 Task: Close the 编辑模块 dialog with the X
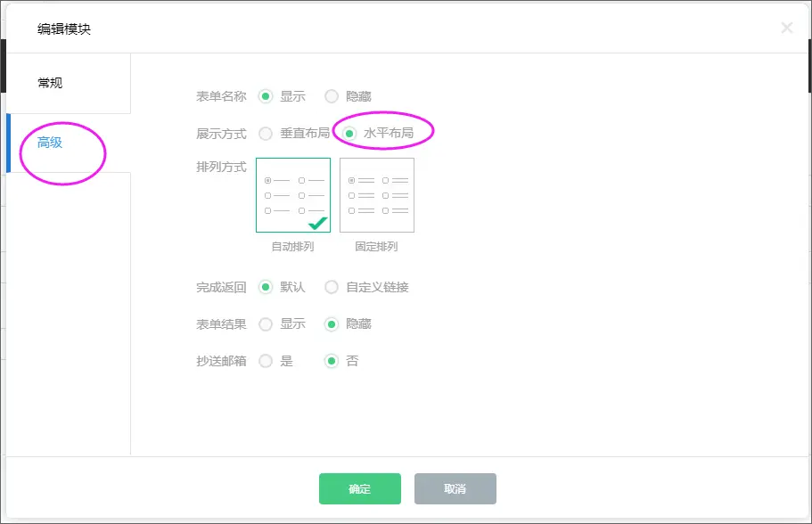coord(786,29)
